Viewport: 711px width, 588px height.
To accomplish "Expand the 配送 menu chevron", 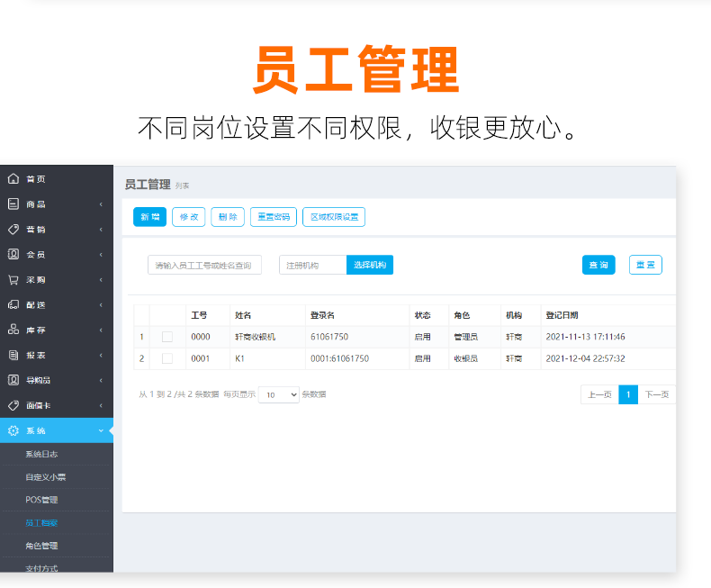I will pos(101,305).
